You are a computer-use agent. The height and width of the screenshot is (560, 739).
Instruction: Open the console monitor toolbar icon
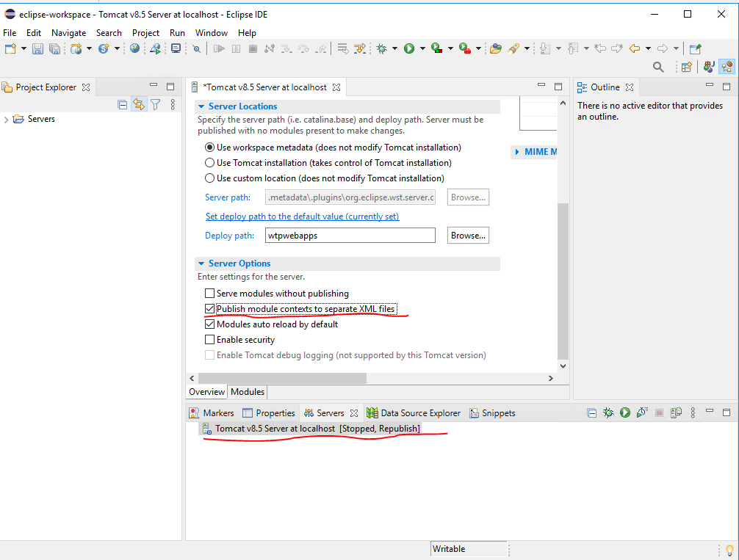click(x=176, y=48)
